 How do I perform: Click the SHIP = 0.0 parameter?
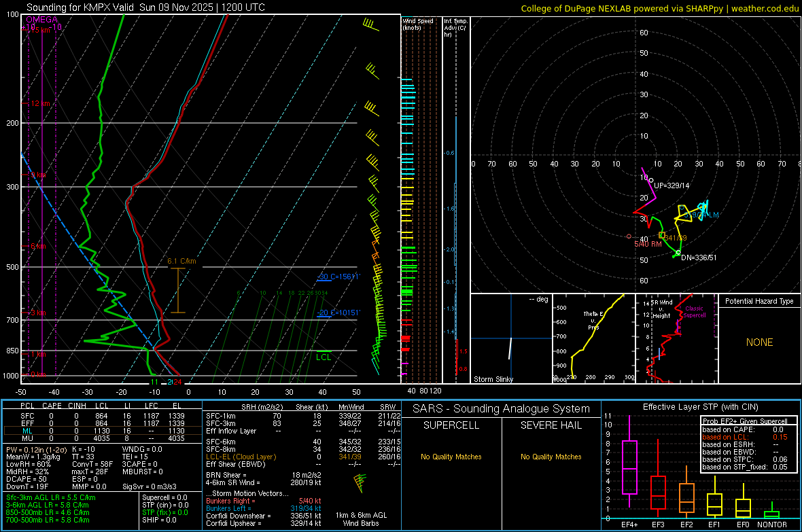[x=159, y=520]
